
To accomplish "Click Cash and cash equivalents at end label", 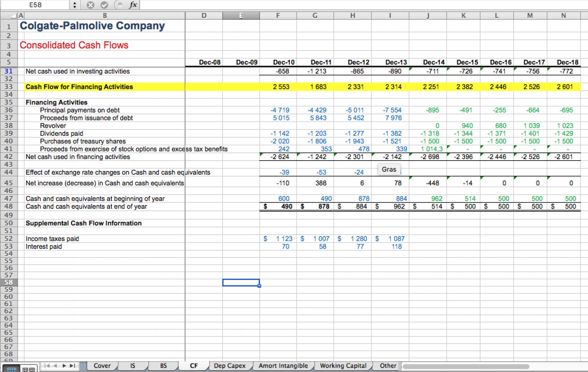I will (x=86, y=207).
